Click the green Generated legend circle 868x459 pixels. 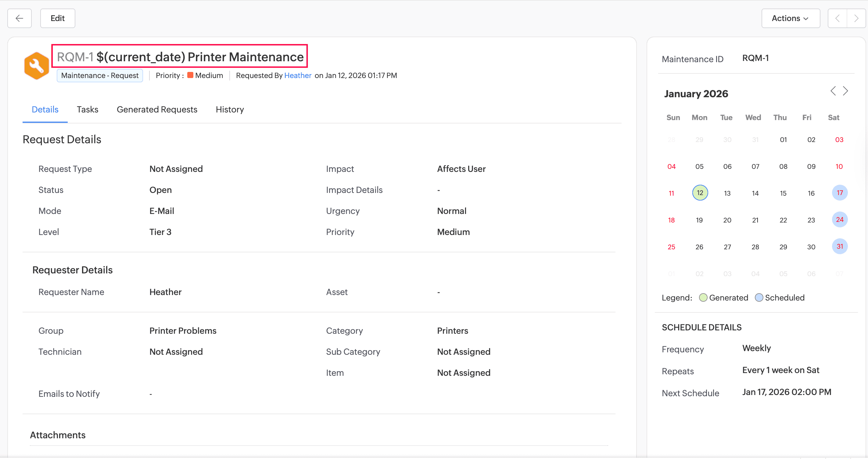pos(703,298)
